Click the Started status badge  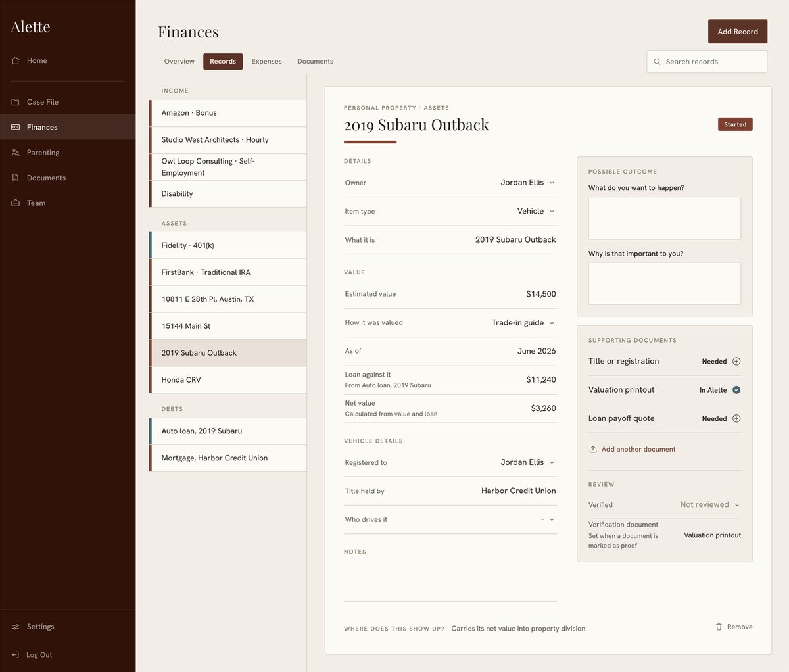point(735,124)
